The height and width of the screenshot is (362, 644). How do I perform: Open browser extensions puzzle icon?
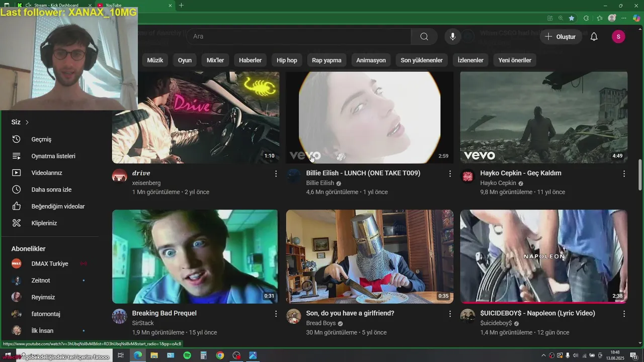[x=586, y=18]
